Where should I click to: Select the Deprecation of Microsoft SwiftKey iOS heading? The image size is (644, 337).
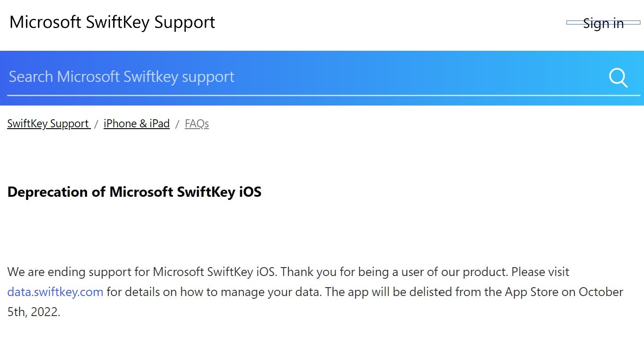pyautogui.click(x=134, y=192)
